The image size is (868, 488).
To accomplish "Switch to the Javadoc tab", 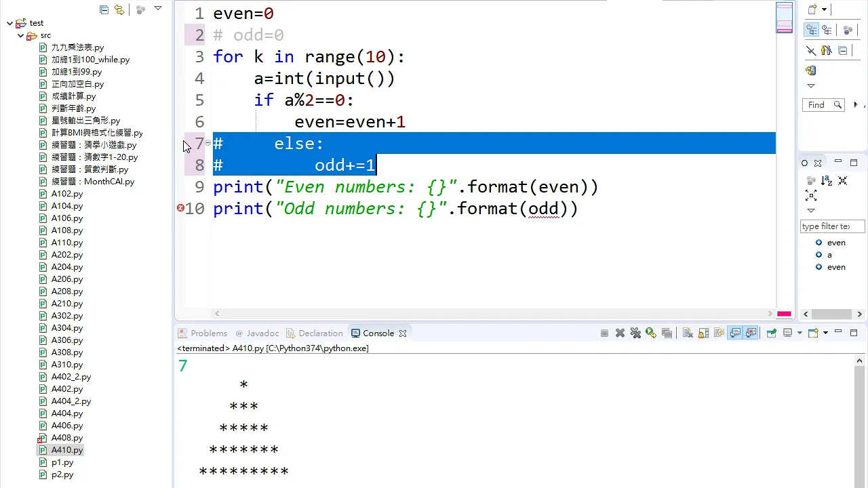I will point(257,333).
